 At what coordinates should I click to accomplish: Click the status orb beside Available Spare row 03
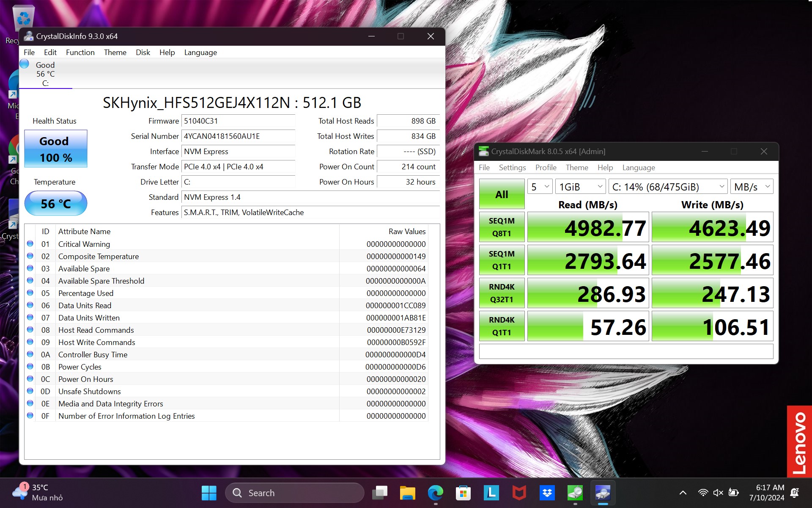(x=30, y=268)
